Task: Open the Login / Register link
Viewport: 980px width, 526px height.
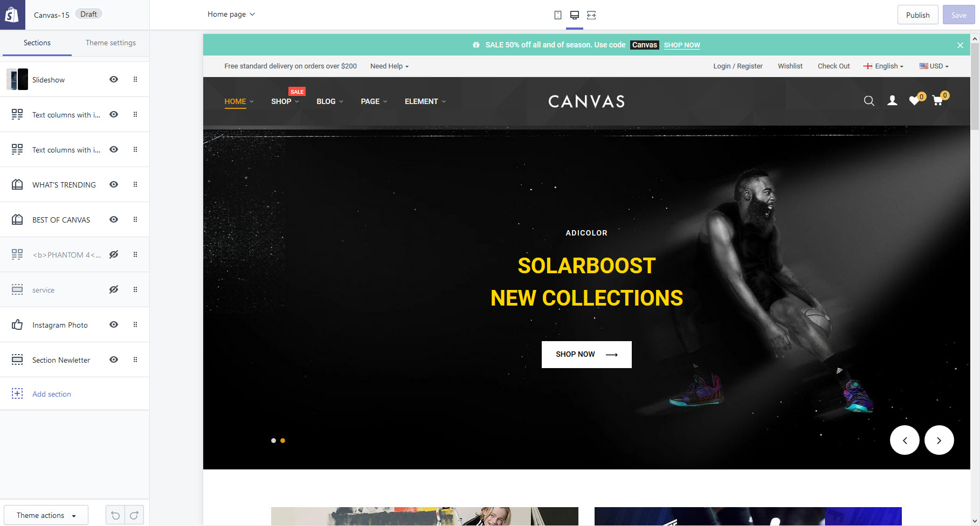Action: (738, 66)
